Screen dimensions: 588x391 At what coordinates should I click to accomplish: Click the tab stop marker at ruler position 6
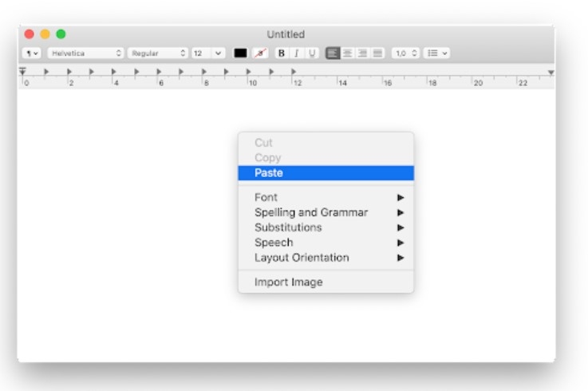(x=159, y=71)
